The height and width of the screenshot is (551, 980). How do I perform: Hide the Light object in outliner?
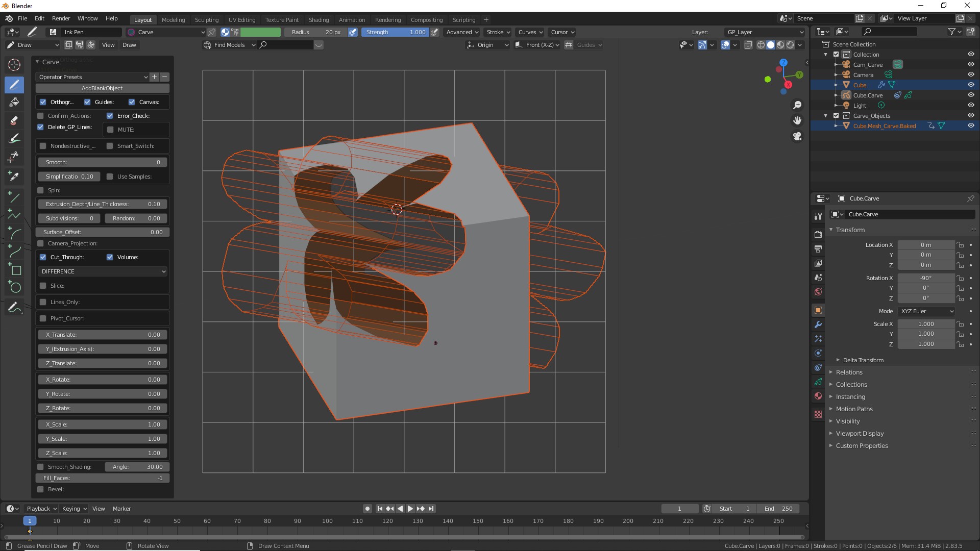coord(971,106)
